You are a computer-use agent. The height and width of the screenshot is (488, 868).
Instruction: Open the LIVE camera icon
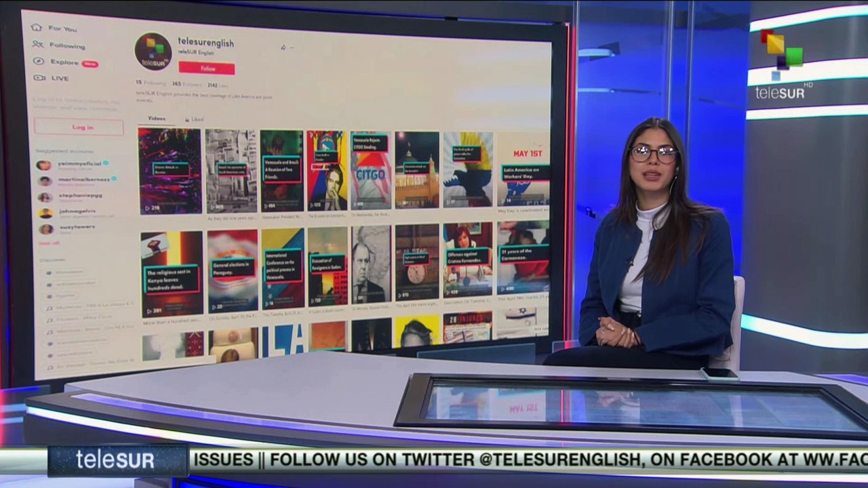click(x=39, y=78)
